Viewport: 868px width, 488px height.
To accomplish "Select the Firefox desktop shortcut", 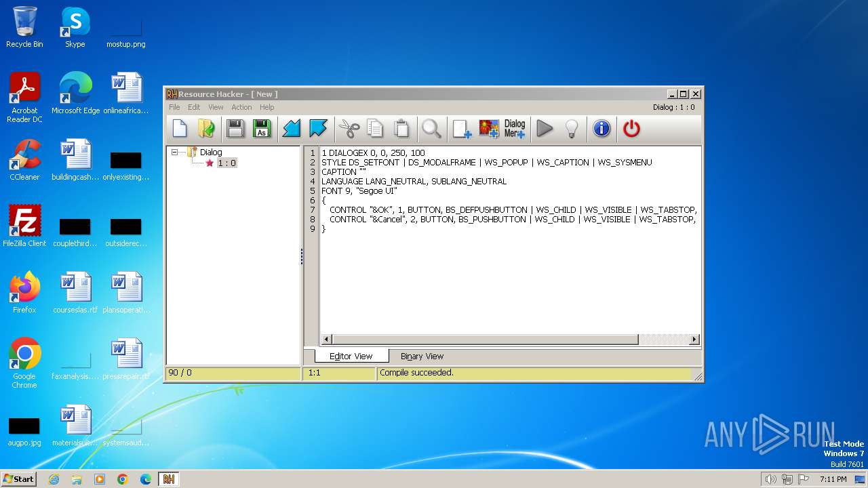I will [x=24, y=293].
